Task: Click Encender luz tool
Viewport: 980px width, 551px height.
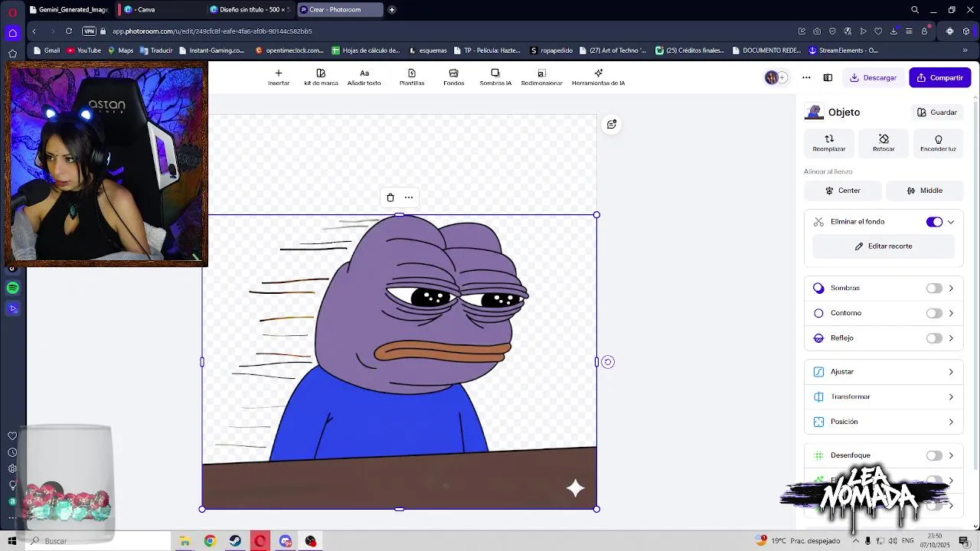Action: pyautogui.click(x=938, y=143)
